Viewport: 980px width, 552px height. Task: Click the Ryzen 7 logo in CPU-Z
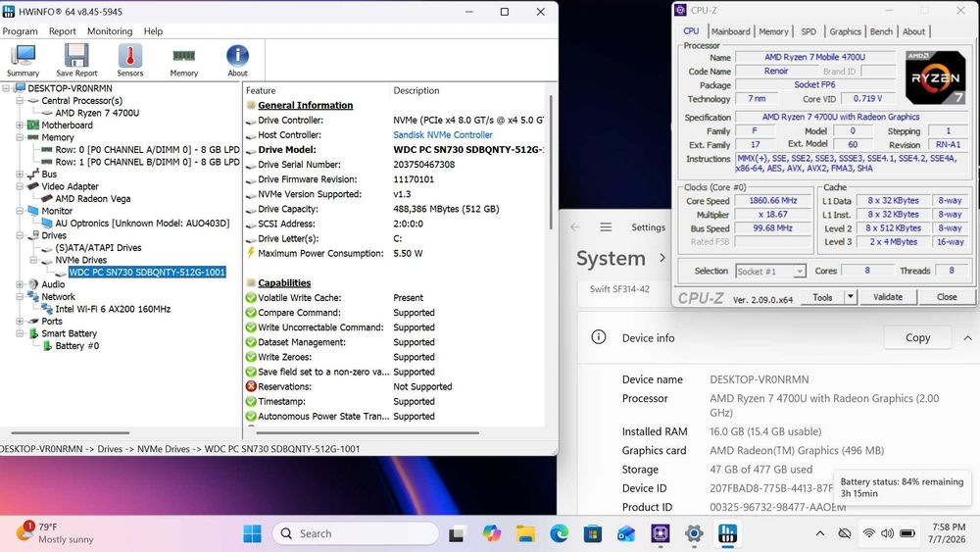point(935,77)
